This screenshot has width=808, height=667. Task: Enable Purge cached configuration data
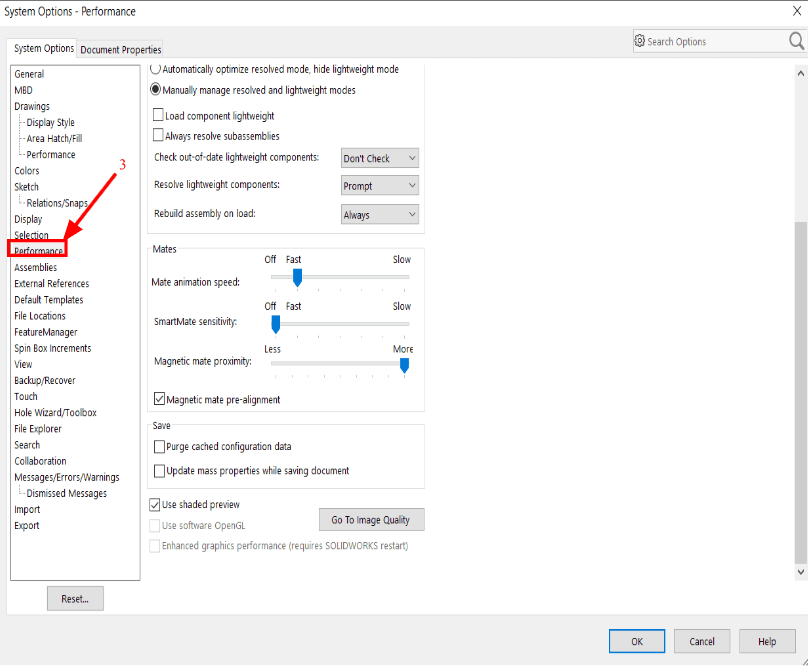159,446
